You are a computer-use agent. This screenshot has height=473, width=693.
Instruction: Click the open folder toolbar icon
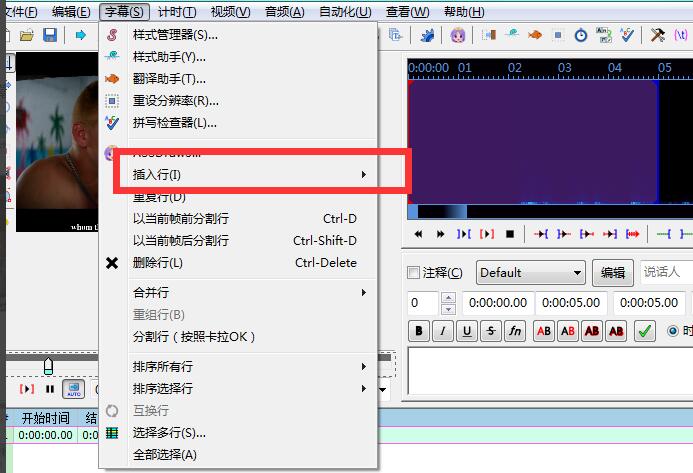click(x=27, y=35)
